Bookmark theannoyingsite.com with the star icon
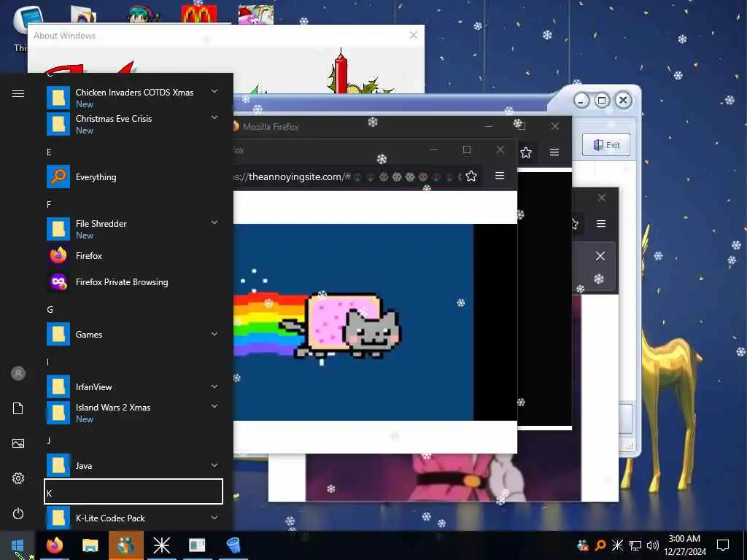Screen dimensions: 747x560 [x=471, y=176]
